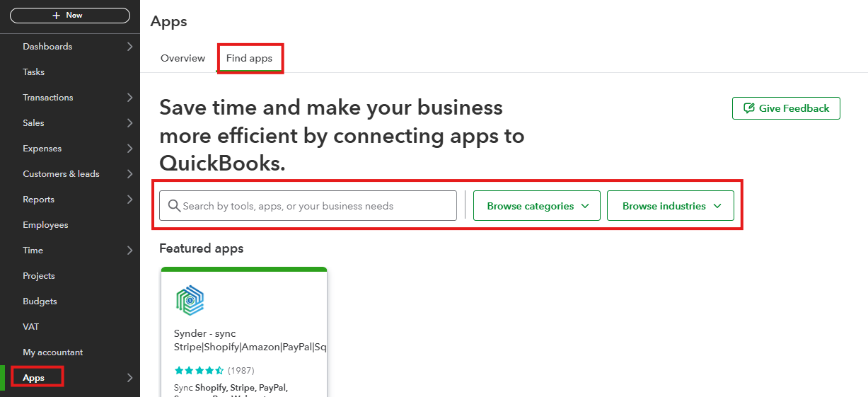Go to Employees in the sidebar
Viewport: 868px width, 397px height.
(x=45, y=225)
